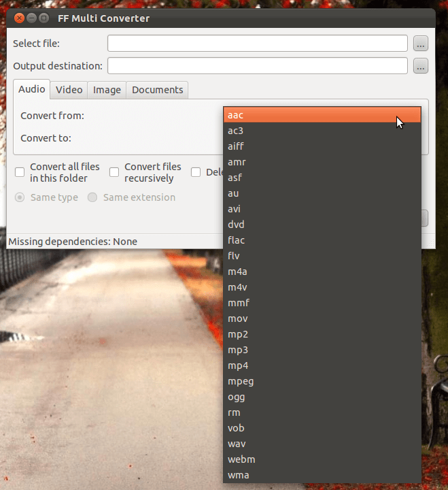Screen dimensions: 448x490
Task: Click the Select file input field
Action: [257, 44]
